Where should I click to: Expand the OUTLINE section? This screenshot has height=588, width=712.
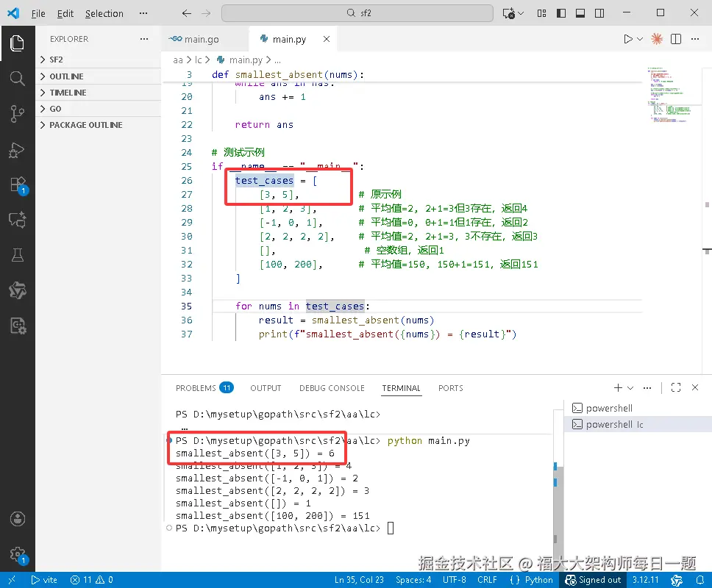pyautogui.click(x=98, y=76)
